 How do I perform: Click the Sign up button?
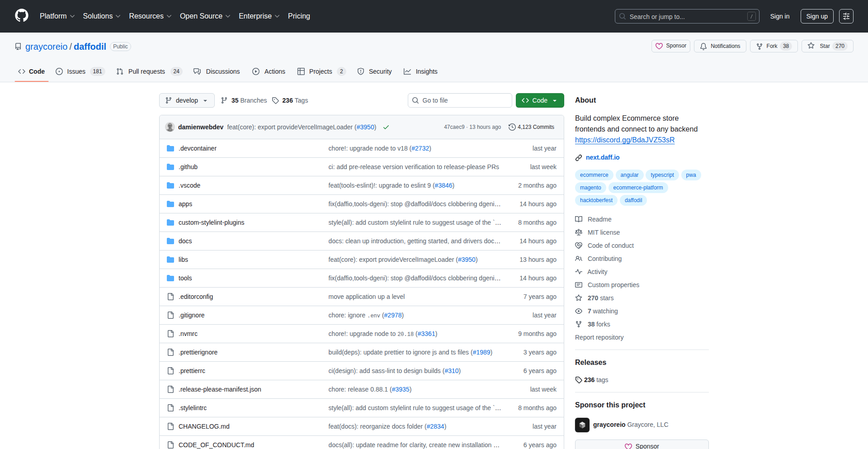point(817,16)
